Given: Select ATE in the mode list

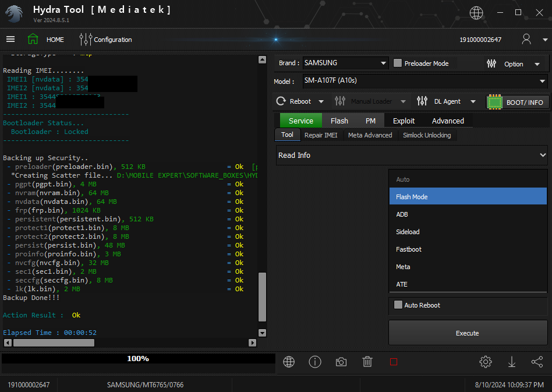Looking at the screenshot, I should [x=468, y=284].
